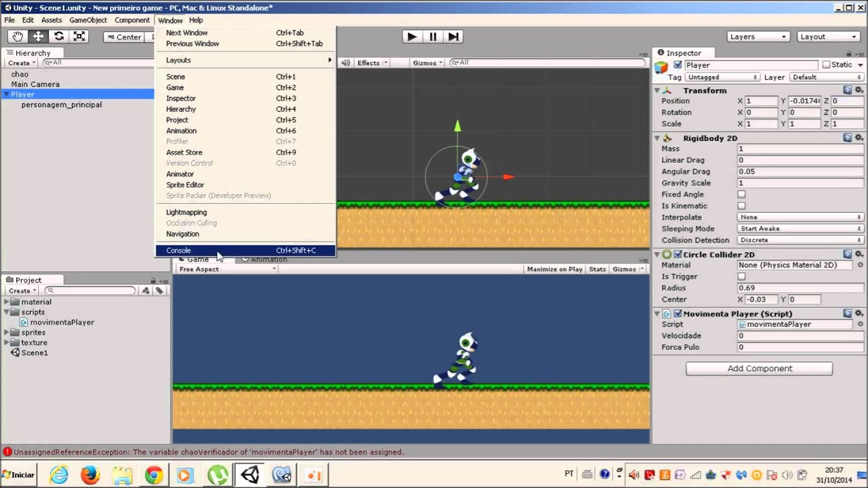The width and height of the screenshot is (868, 488).
Task: Click the Velocidade value field
Action: [x=800, y=336]
